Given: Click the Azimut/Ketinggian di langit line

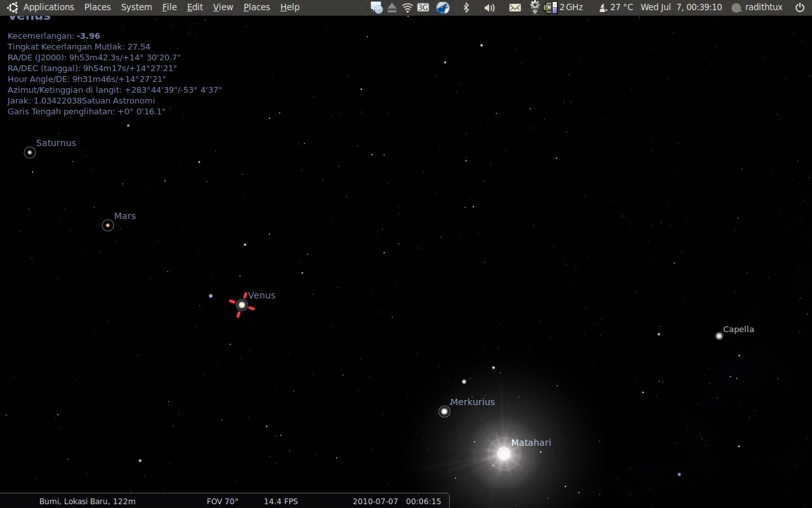Looking at the screenshot, I should tap(115, 90).
